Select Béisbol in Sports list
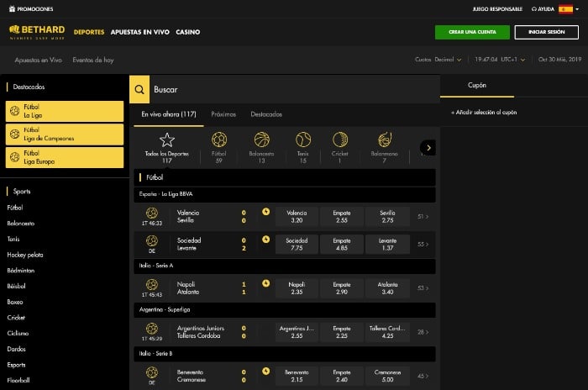Screen dimensions: 588x390 16,286
